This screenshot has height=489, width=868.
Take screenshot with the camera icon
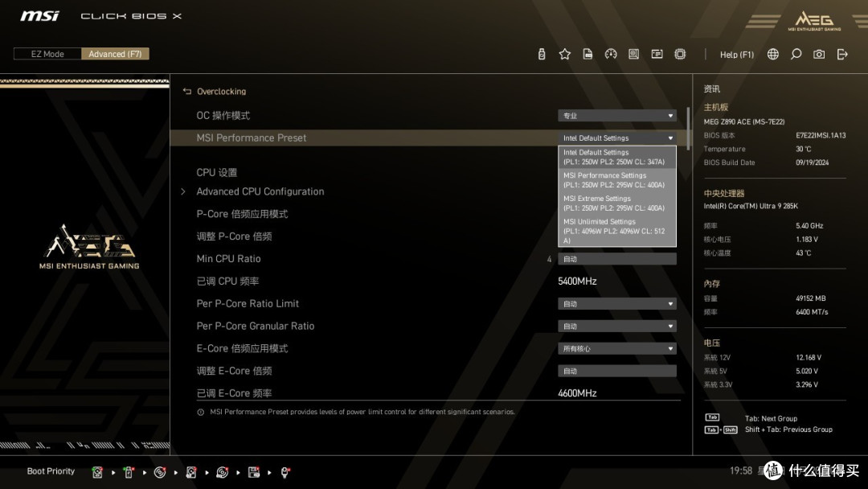819,54
